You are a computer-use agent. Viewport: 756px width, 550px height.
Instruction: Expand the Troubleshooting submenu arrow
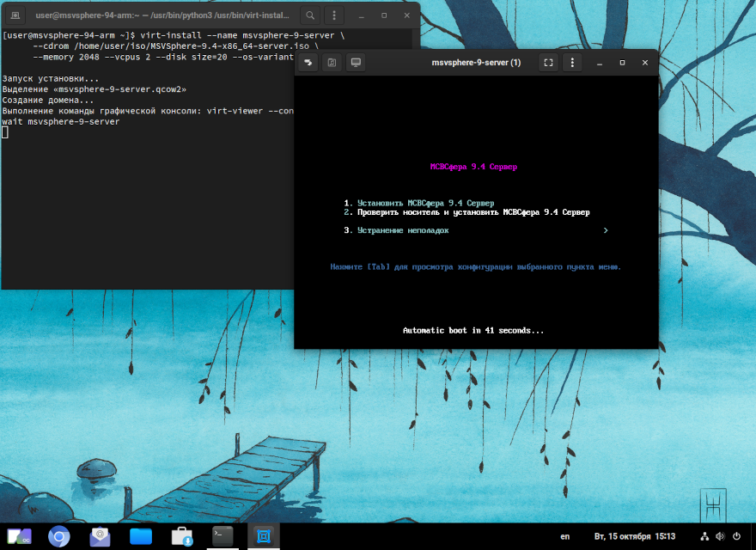point(606,230)
